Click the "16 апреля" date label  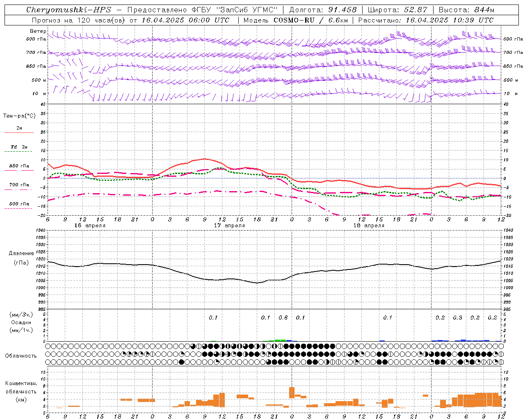click(x=90, y=226)
